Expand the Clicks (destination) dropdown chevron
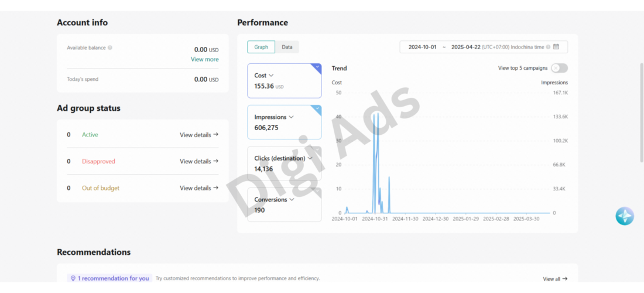Screen dimensions: 644x293 pyautogui.click(x=310, y=158)
